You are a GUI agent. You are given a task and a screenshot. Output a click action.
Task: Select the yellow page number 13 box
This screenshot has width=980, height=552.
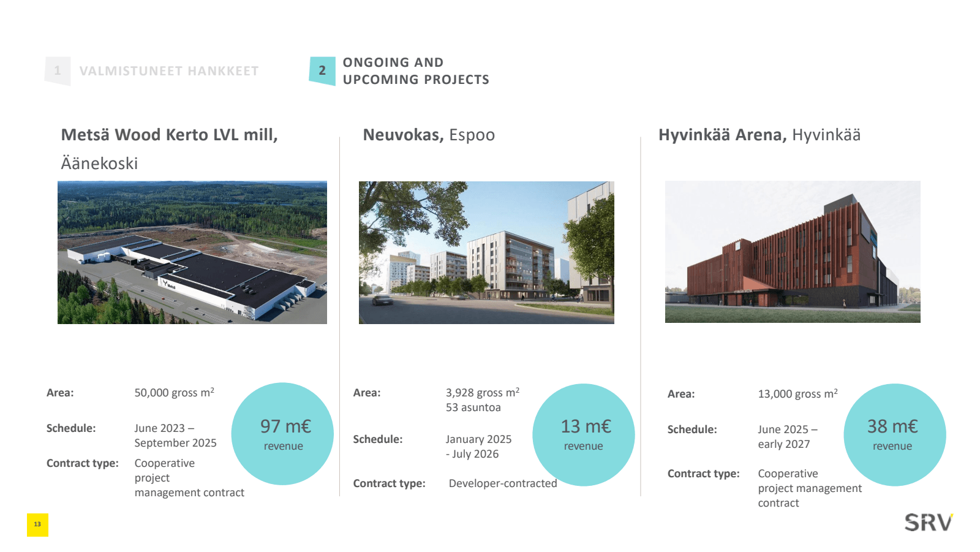point(37,524)
